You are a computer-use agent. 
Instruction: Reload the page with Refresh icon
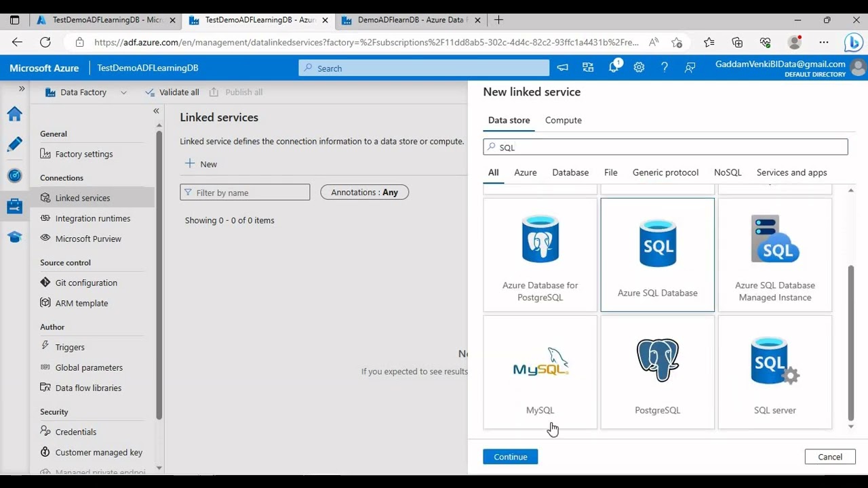tap(45, 42)
